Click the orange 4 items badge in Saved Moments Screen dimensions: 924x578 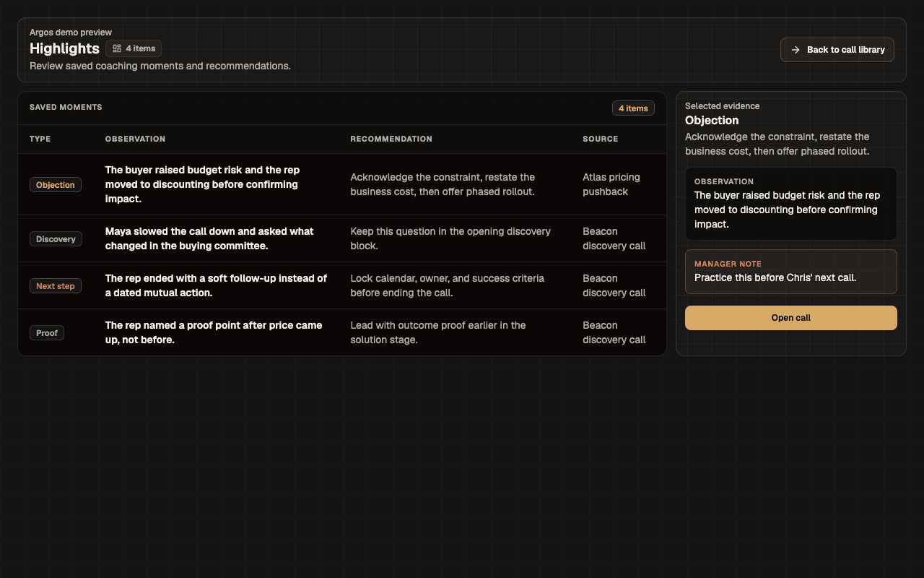633,108
